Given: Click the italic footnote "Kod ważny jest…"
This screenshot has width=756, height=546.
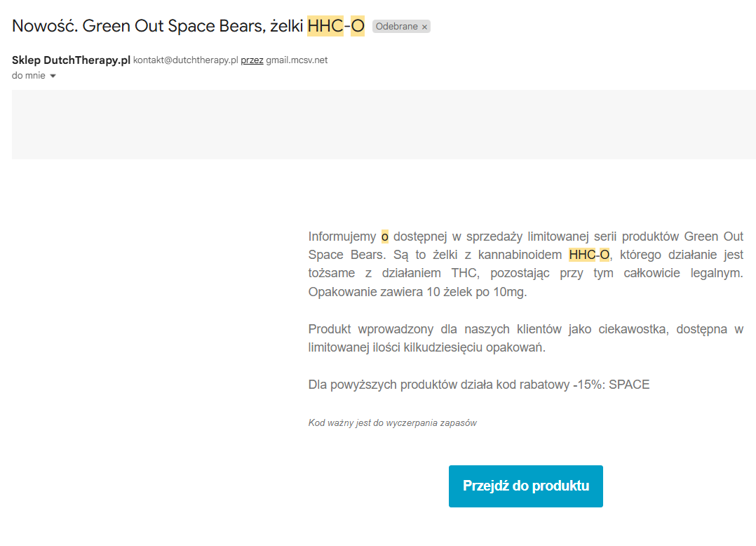Looking at the screenshot, I should tap(392, 423).
